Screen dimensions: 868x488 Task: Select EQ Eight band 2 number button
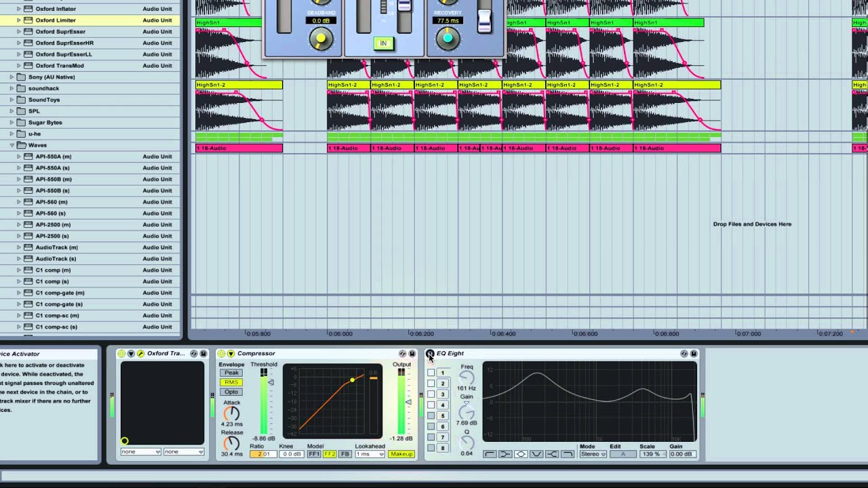(443, 384)
